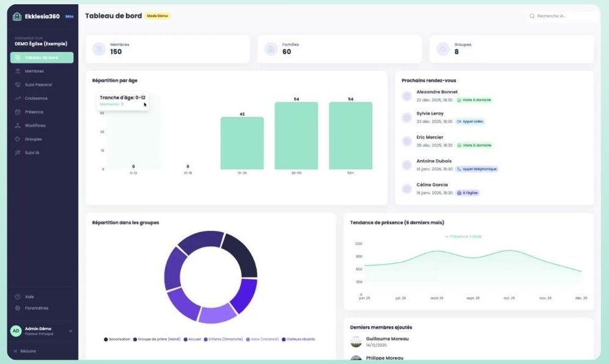Viewport: 609px width, 364px height.
Task: Click the Suivi Pastoral shield icon
Action: (18, 85)
